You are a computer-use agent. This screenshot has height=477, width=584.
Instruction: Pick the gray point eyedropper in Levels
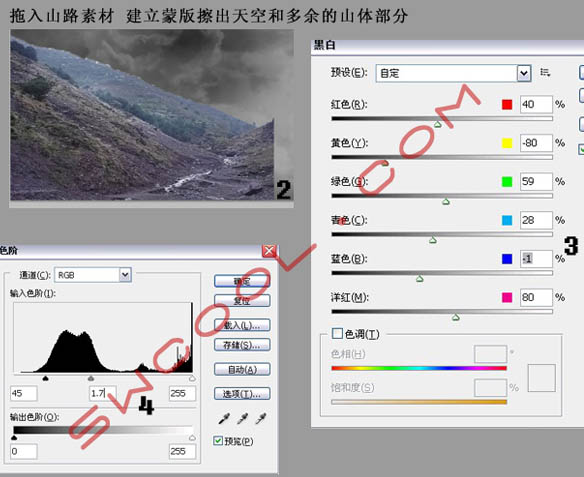[242, 419]
